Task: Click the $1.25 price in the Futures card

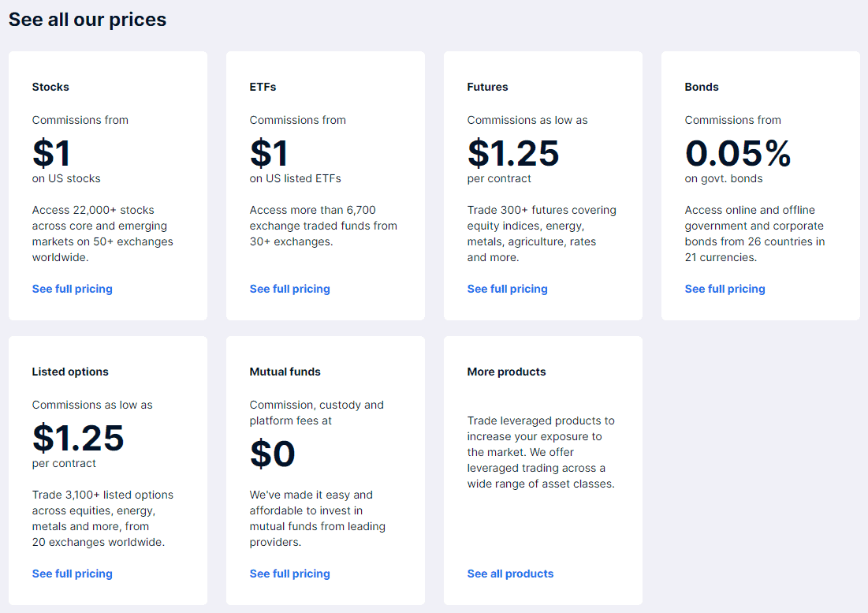Action: [x=513, y=153]
